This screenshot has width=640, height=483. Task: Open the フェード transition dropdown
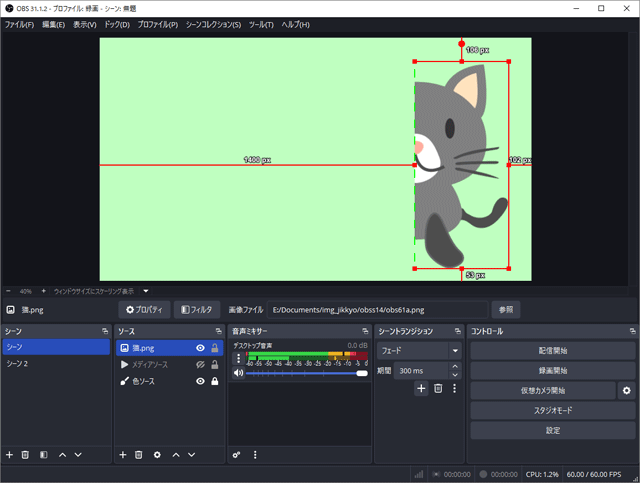coord(420,351)
